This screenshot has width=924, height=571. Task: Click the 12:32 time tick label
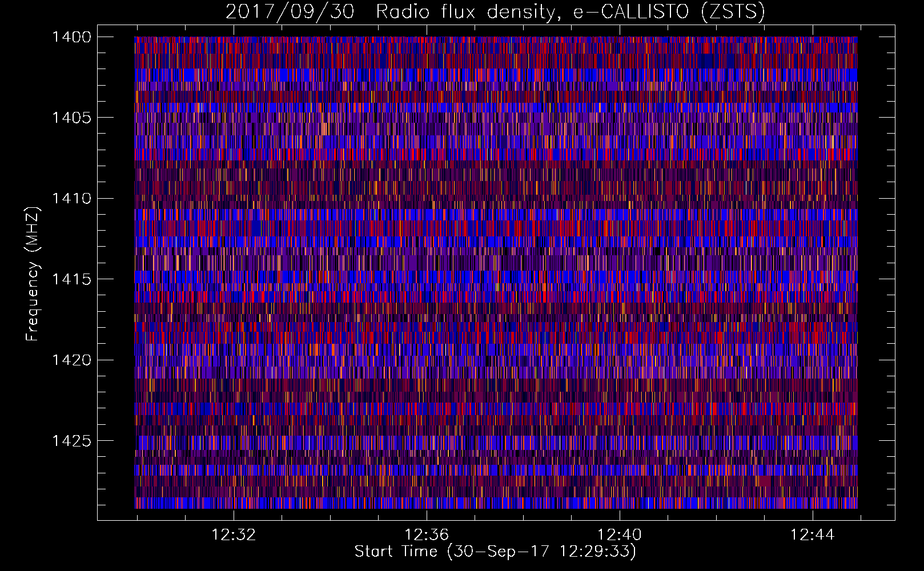coord(234,535)
